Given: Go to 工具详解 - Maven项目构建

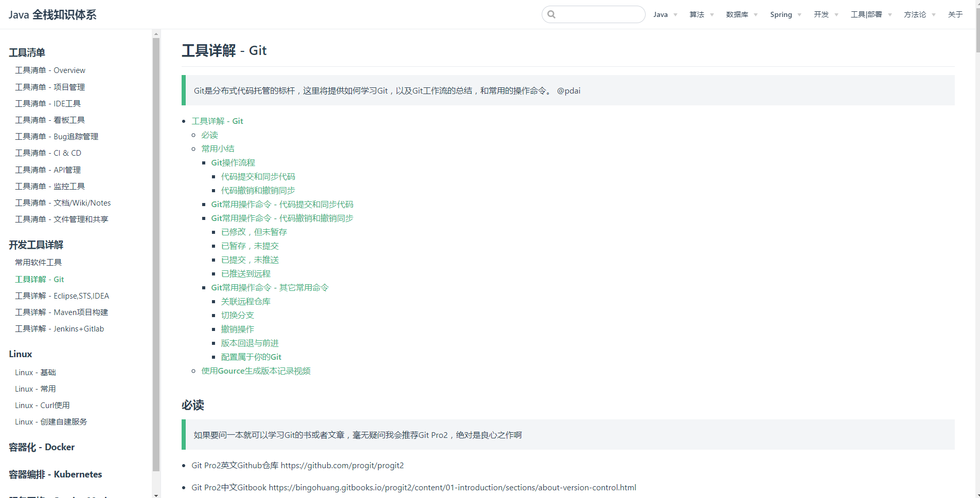Looking at the screenshot, I should (x=62, y=312).
